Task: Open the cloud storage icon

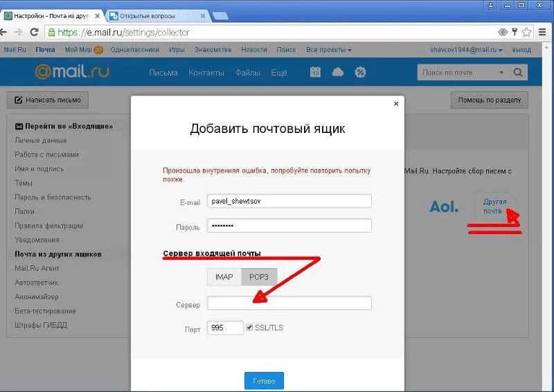Action: click(x=338, y=73)
